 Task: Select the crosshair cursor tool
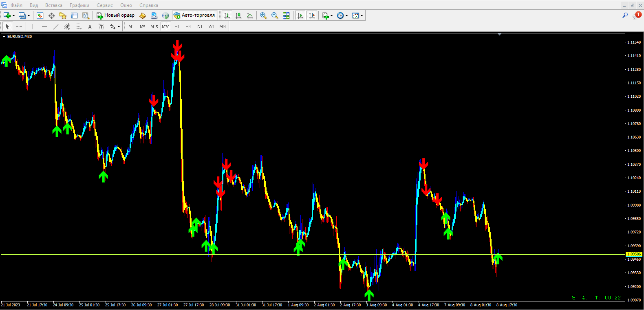click(19, 26)
